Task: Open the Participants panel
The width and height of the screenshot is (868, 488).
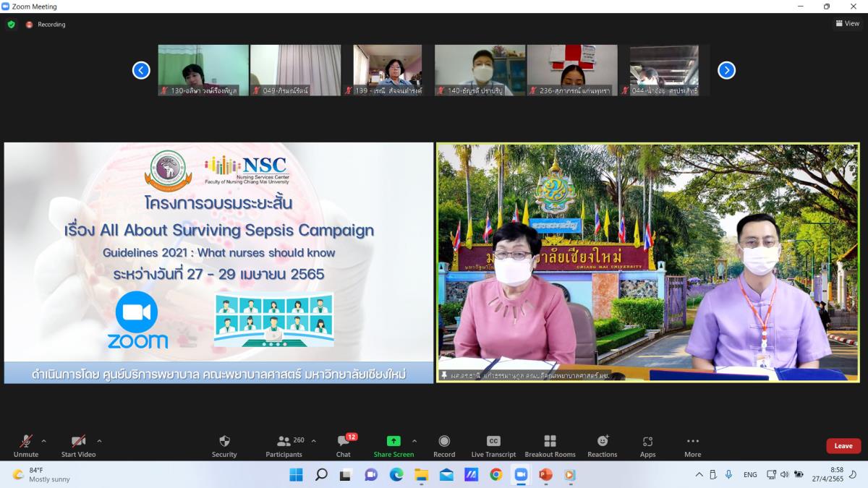Action: tap(284, 445)
